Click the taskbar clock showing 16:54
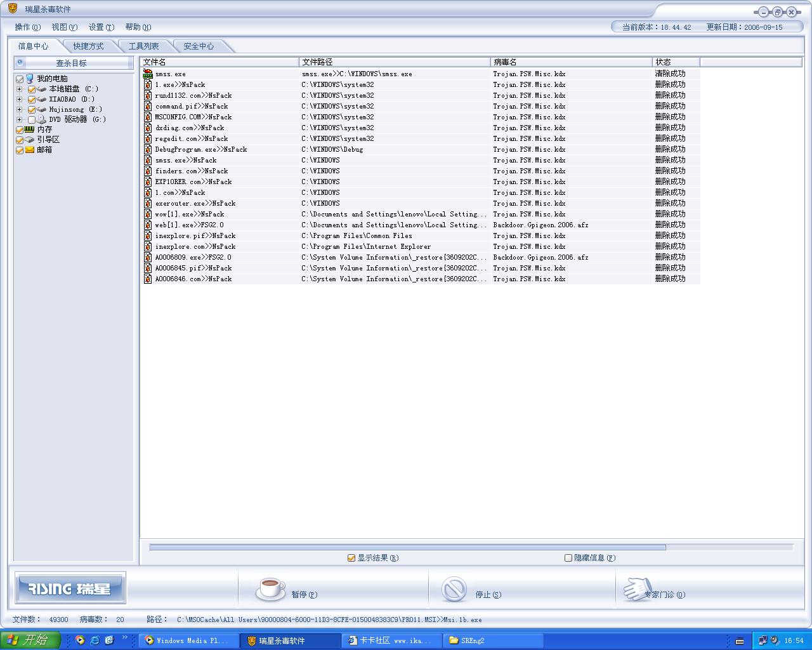Viewport: 812px width, 650px height. [794, 640]
